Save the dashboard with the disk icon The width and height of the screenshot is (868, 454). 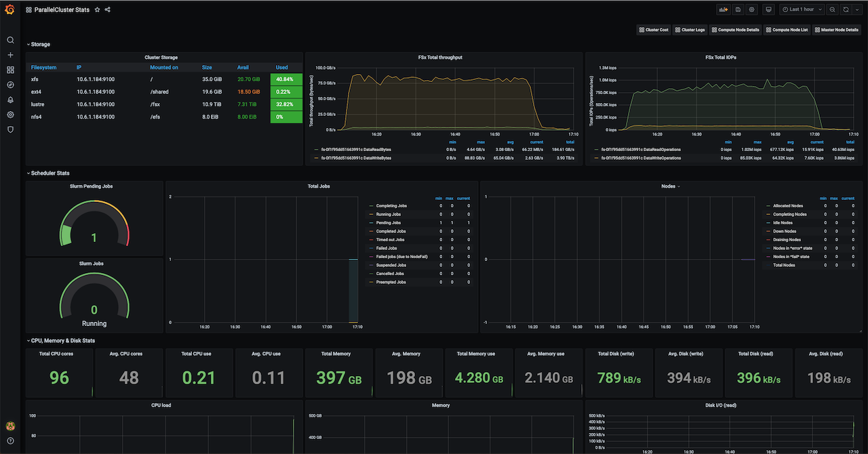tap(738, 9)
